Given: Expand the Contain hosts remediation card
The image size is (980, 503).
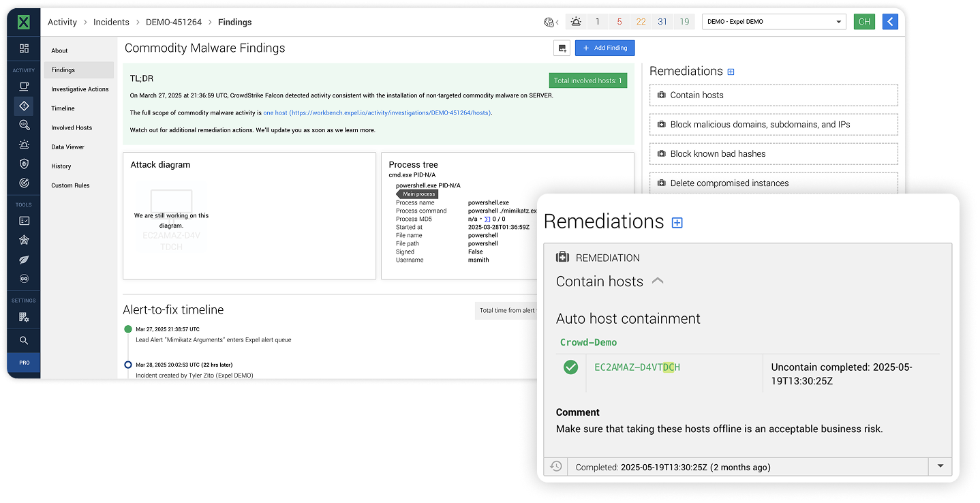Looking at the screenshot, I should pos(774,95).
